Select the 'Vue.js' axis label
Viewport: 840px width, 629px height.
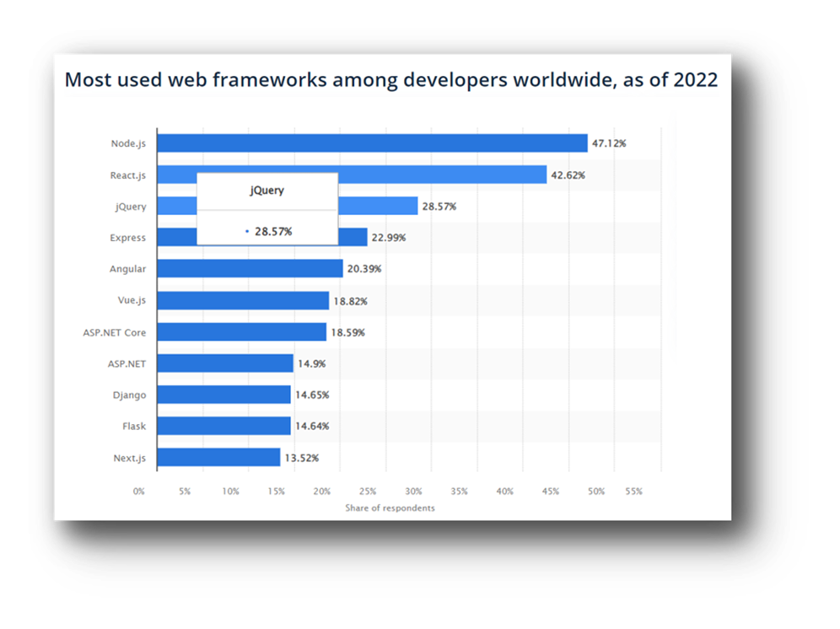[132, 300]
